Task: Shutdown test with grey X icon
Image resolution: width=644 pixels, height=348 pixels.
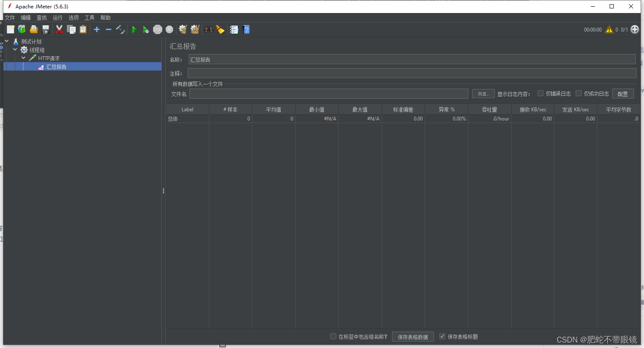Action: (x=169, y=29)
